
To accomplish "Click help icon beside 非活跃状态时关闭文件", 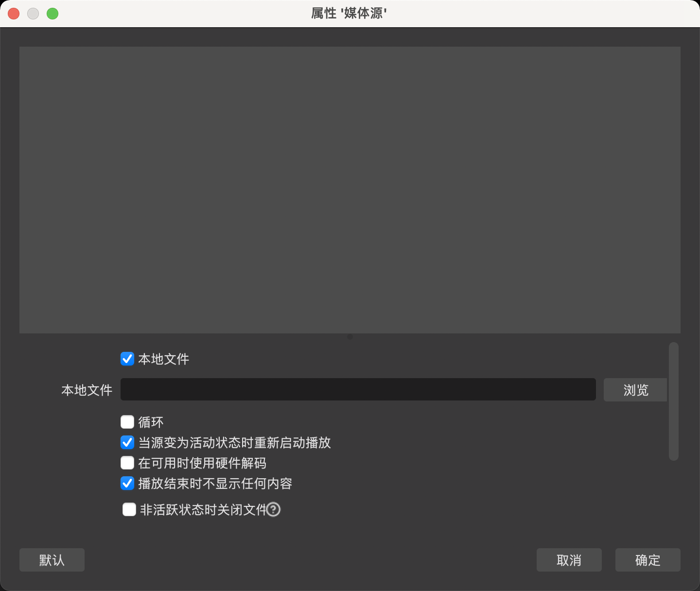I will [274, 509].
